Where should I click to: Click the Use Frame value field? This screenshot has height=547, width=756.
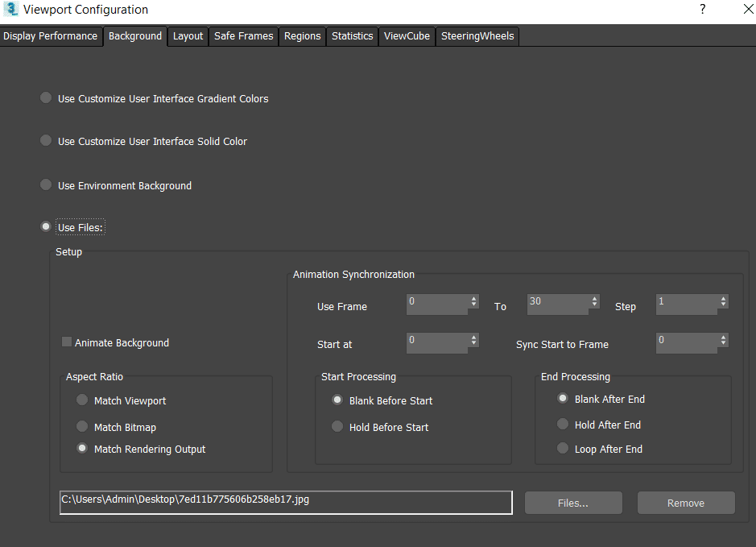tap(437, 305)
